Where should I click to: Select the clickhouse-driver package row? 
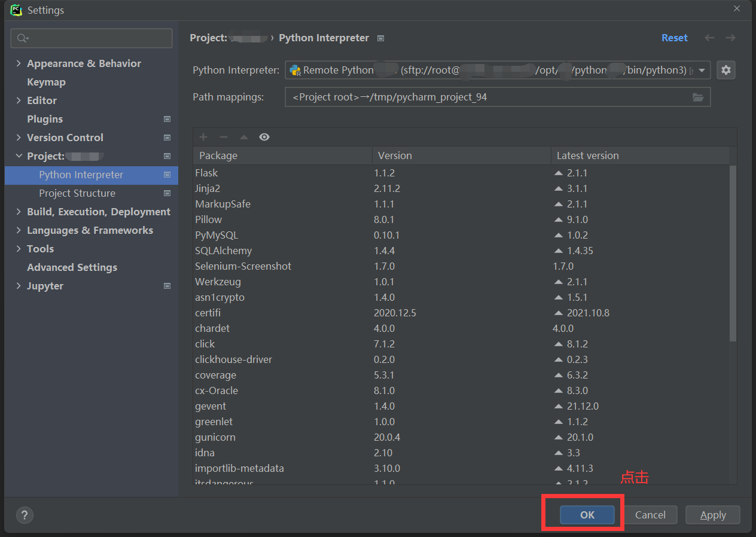[x=461, y=359]
